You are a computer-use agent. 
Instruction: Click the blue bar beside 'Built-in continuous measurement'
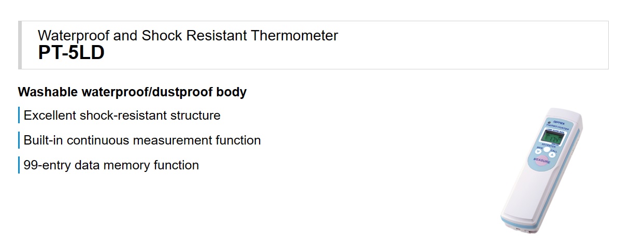19,140
